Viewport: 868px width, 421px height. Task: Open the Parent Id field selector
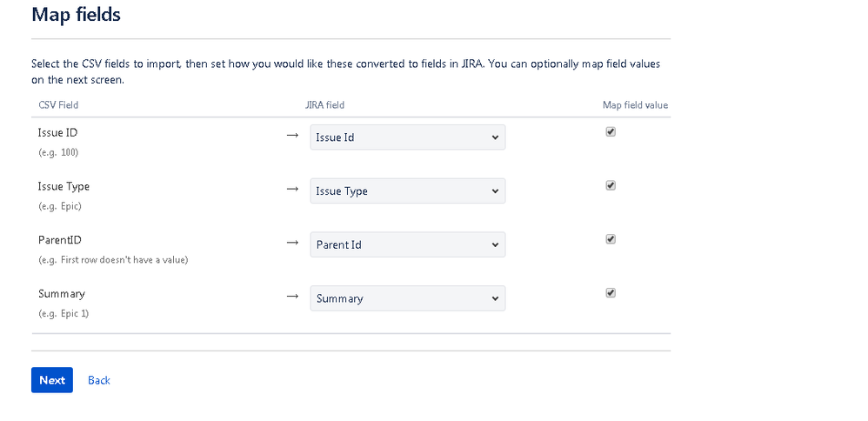coord(407,244)
